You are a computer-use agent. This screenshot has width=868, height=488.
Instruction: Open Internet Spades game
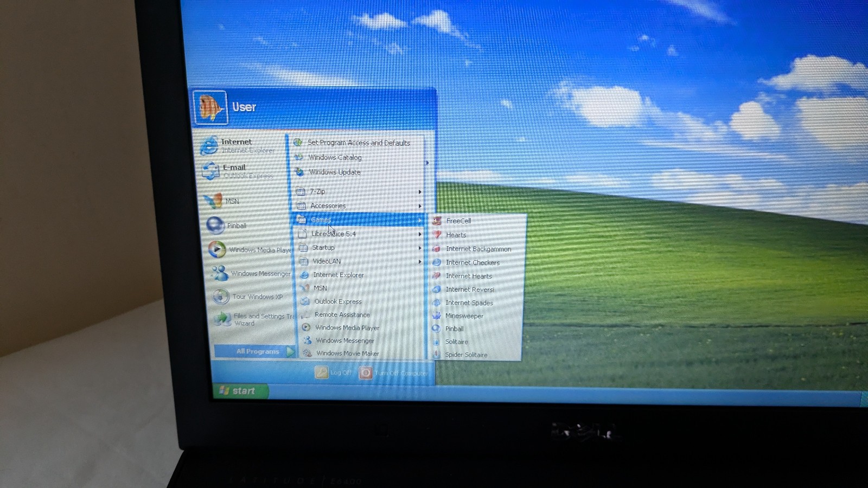[477, 303]
